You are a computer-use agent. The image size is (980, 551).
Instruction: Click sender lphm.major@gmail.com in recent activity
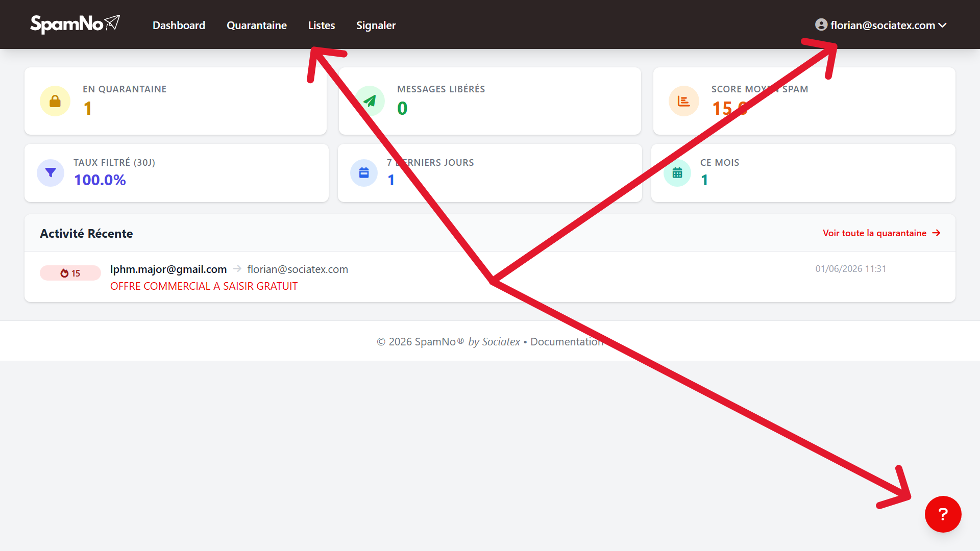[168, 269]
